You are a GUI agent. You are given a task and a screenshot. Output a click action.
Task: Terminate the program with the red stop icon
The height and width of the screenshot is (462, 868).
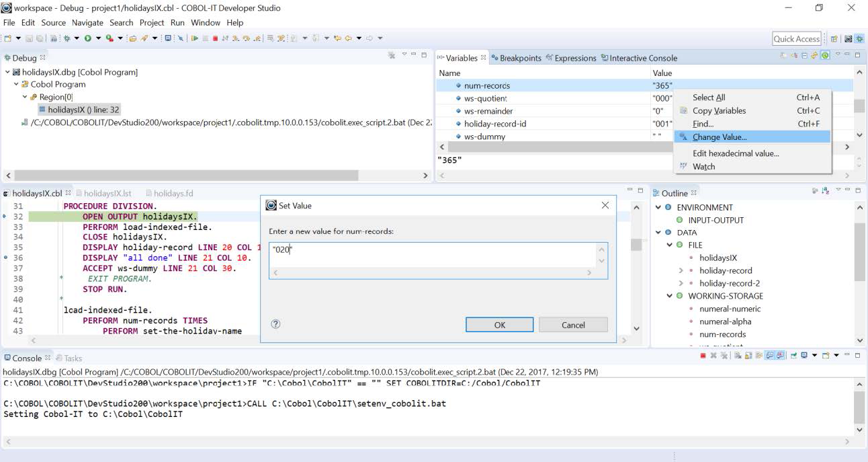[x=215, y=39]
